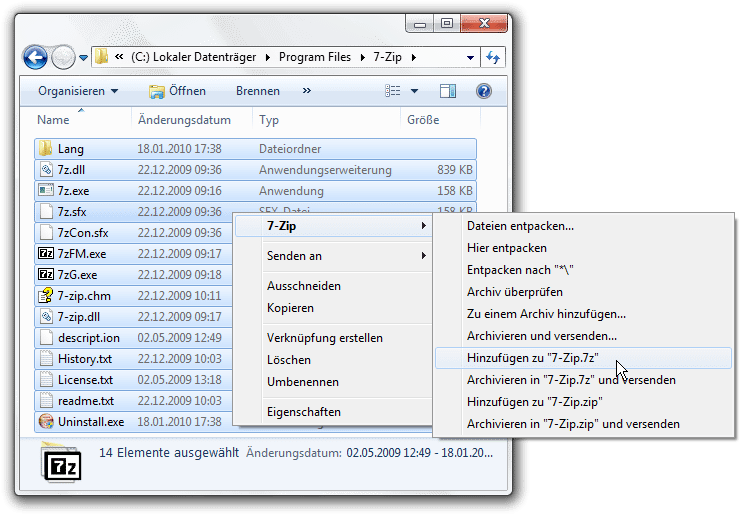Click the readme.txt file icon
740x514 pixels.
(46, 401)
